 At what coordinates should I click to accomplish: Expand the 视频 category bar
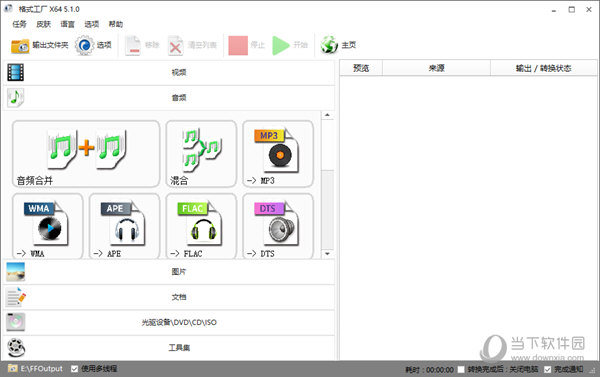point(169,72)
